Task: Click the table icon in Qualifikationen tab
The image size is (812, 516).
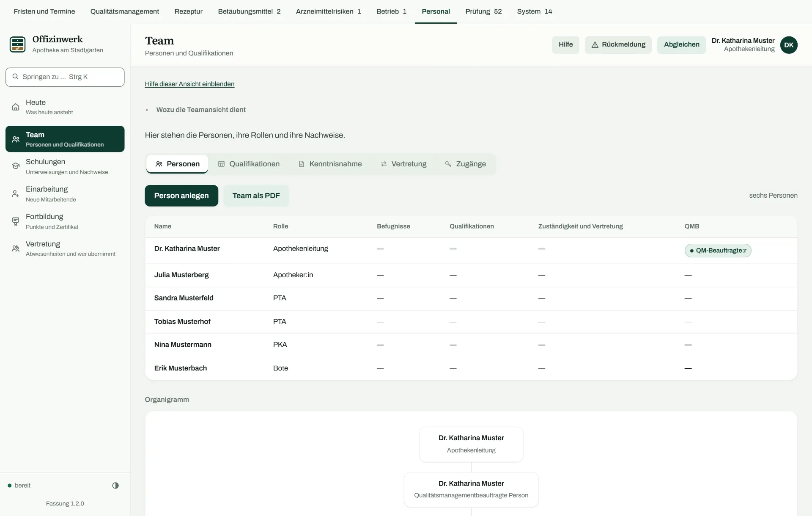Action: 221,164
